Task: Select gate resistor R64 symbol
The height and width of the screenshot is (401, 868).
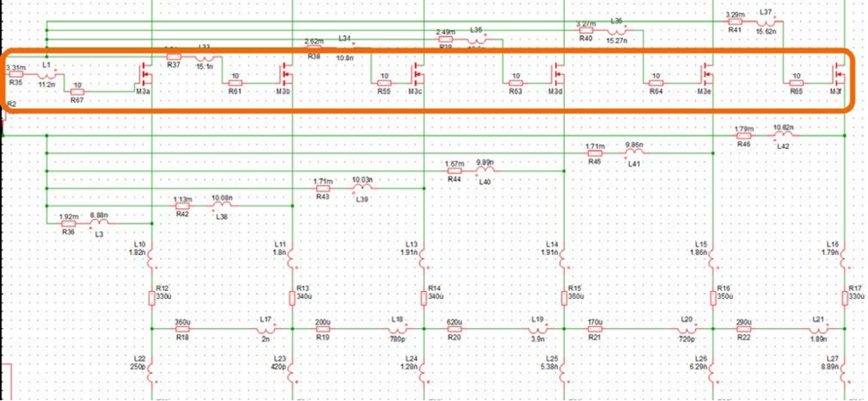Action: (x=656, y=83)
